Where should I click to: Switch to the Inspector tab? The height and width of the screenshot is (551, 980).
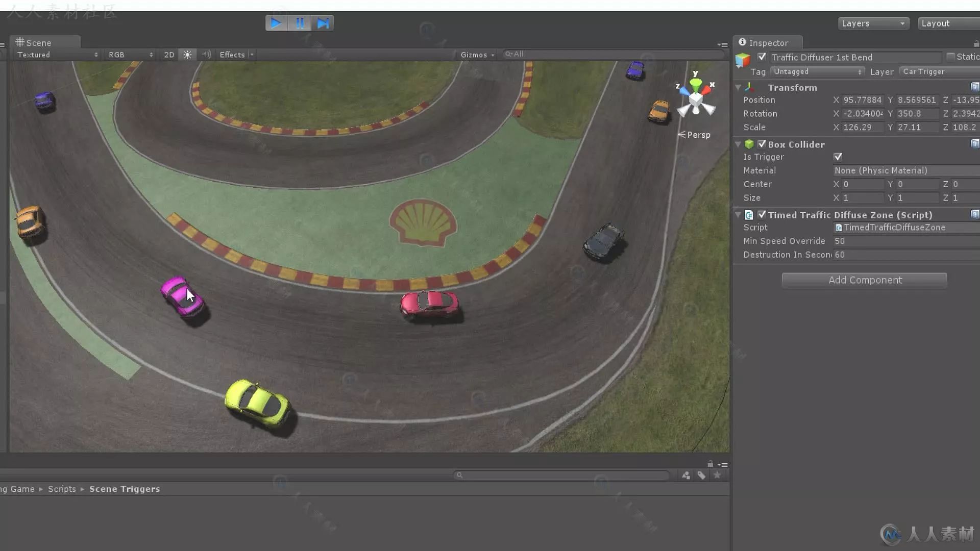[767, 42]
